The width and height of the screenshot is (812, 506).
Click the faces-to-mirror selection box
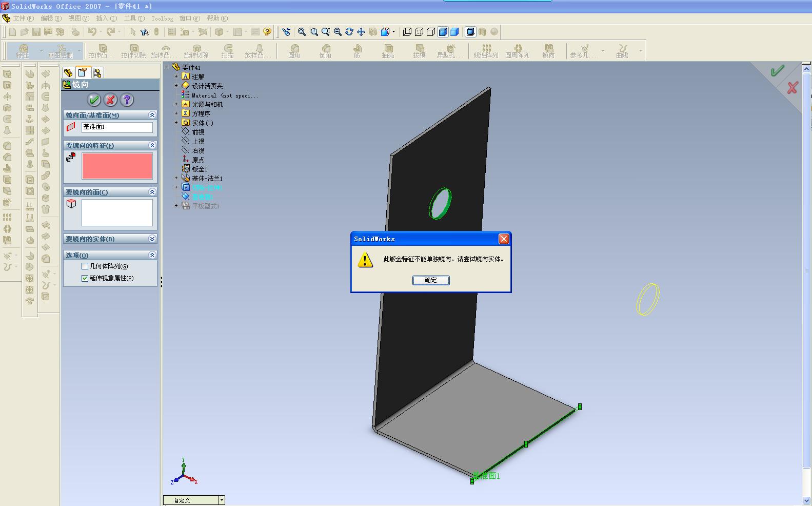pos(117,212)
